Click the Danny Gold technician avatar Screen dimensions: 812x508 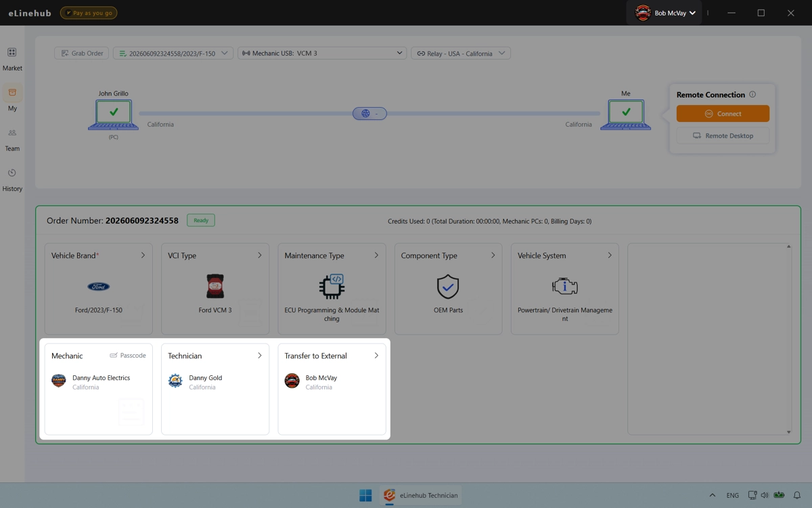(175, 381)
